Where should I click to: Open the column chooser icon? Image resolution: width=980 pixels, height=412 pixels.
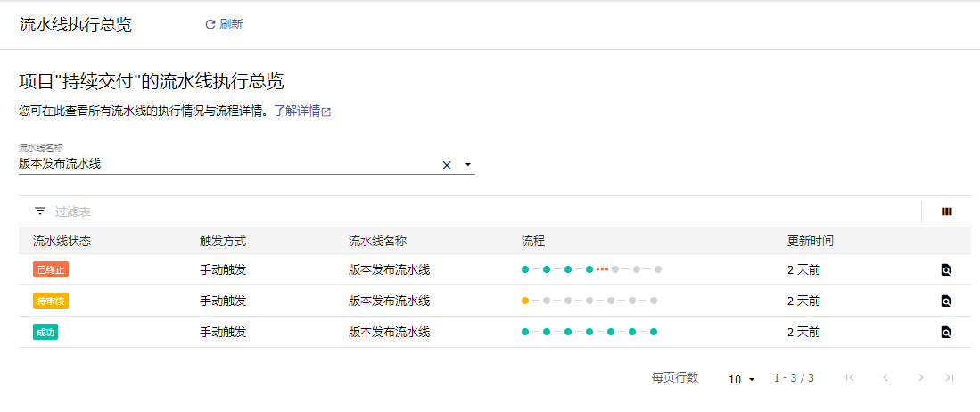pos(947,211)
